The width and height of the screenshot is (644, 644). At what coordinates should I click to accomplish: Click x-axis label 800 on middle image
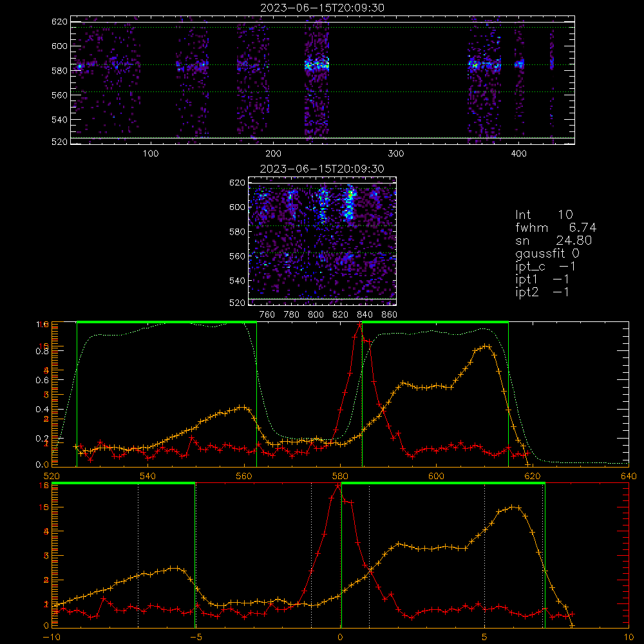pos(316,315)
